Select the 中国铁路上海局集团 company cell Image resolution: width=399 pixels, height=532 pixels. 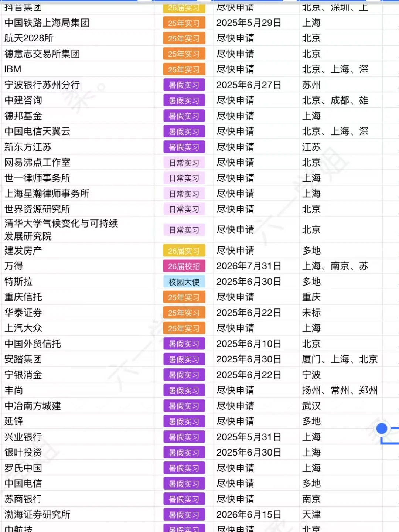click(x=78, y=23)
